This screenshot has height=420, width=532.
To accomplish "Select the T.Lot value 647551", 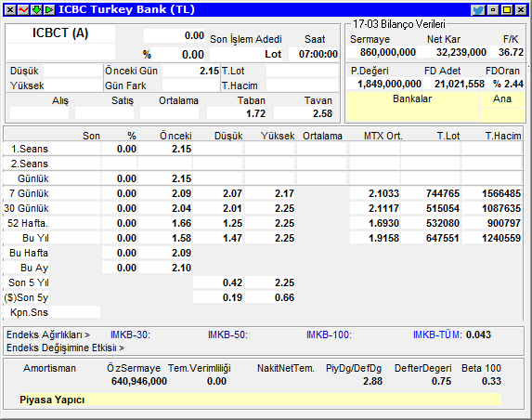I will pyautogui.click(x=443, y=238).
